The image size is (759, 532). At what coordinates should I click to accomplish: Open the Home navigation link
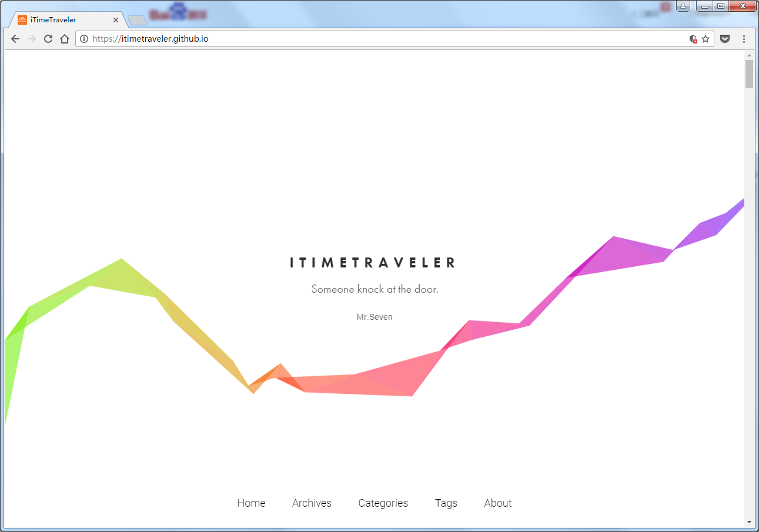coord(251,503)
